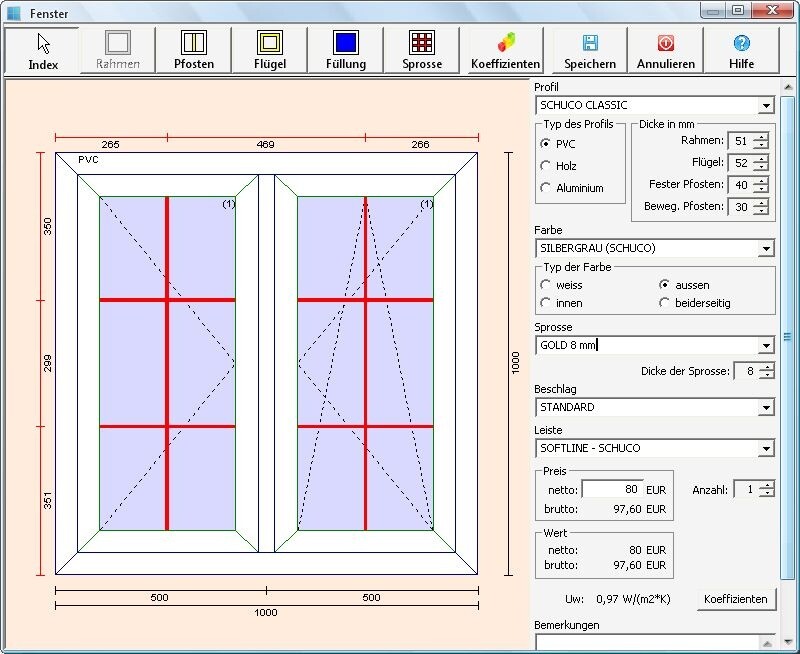This screenshot has height=654, width=800.
Task: Open the Profil dropdown SCHUCO CLASSIC
Action: point(765,106)
